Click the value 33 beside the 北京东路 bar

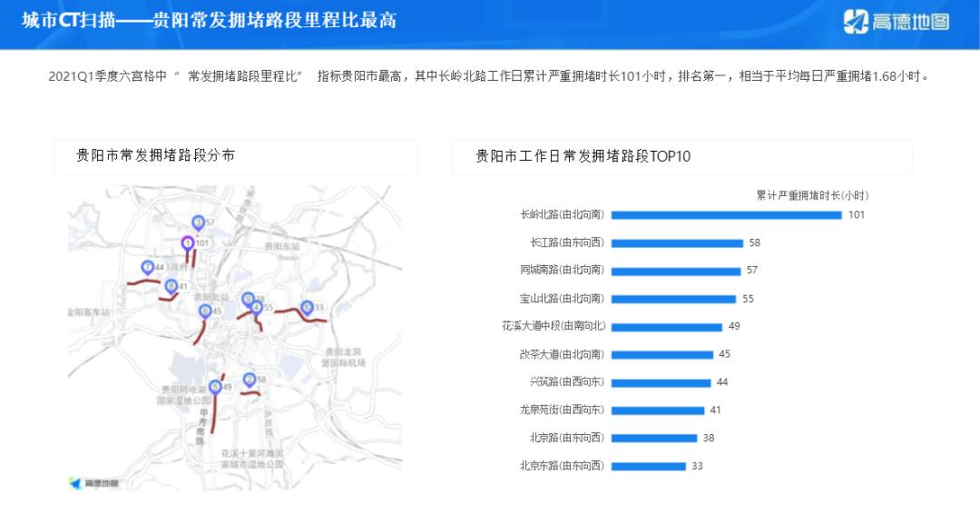click(x=698, y=465)
